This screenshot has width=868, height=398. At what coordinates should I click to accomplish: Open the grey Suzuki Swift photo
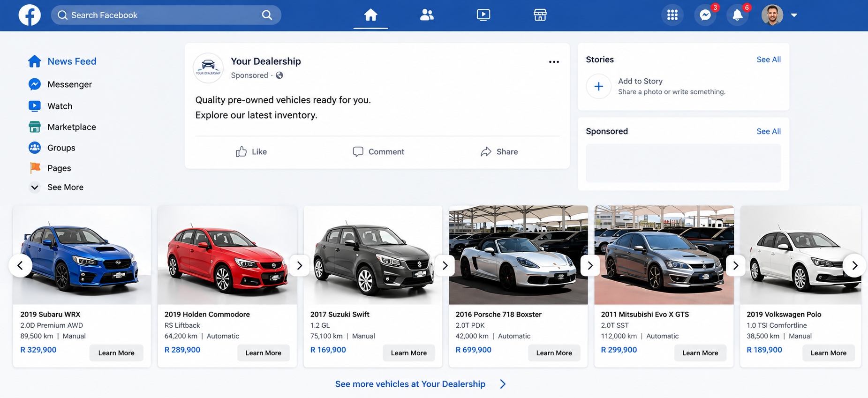(373, 255)
